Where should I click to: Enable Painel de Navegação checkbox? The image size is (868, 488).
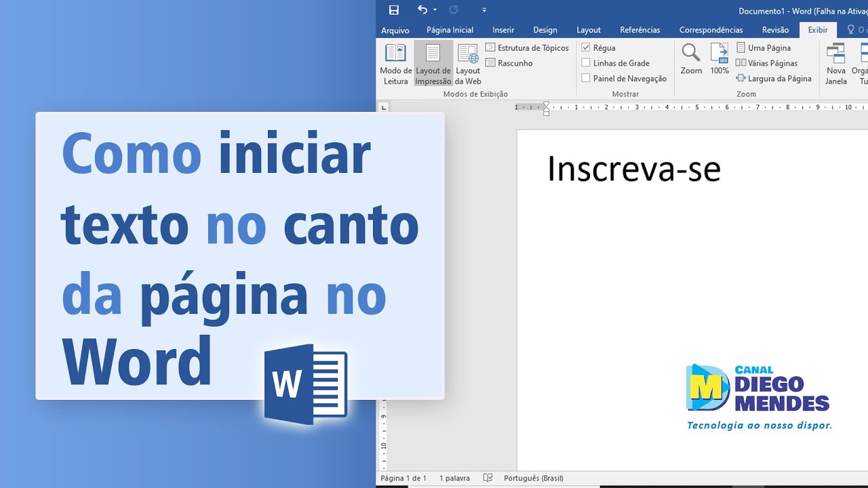pos(586,79)
